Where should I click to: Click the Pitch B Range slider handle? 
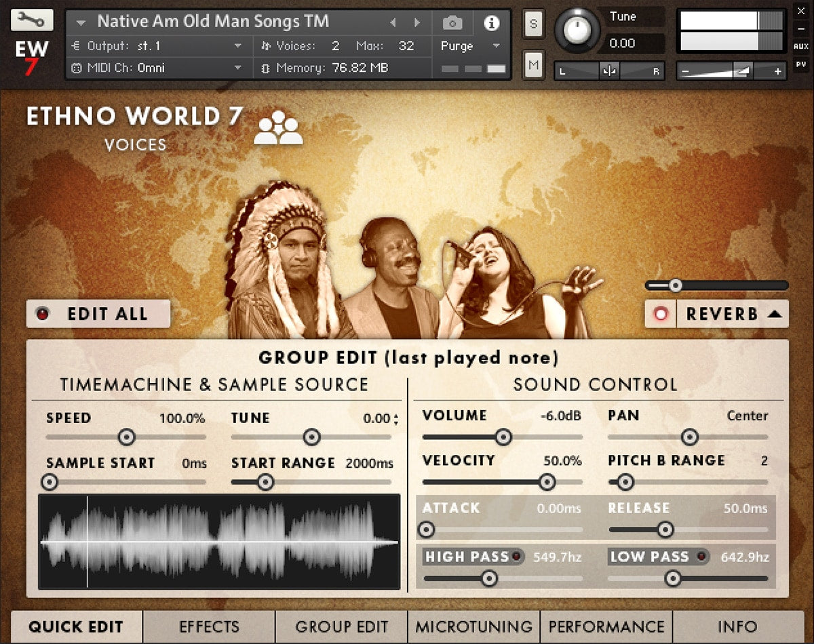[x=625, y=482]
